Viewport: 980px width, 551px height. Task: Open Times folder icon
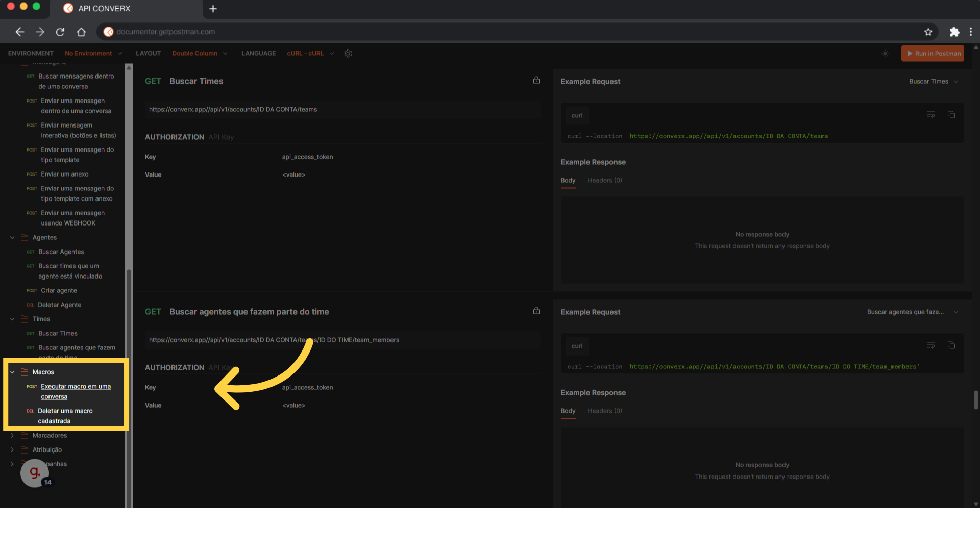[24, 319]
